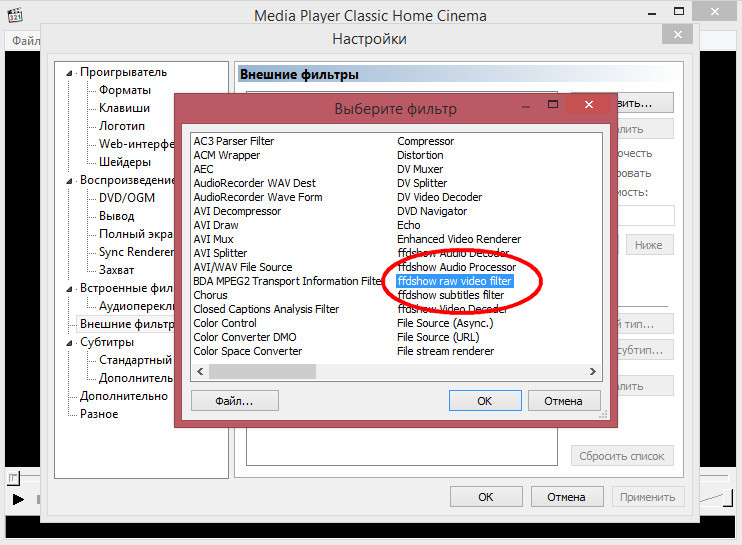The width and height of the screenshot is (742, 545).
Task: Click Файл... button in filter dialog
Action: [x=235, y=401]
